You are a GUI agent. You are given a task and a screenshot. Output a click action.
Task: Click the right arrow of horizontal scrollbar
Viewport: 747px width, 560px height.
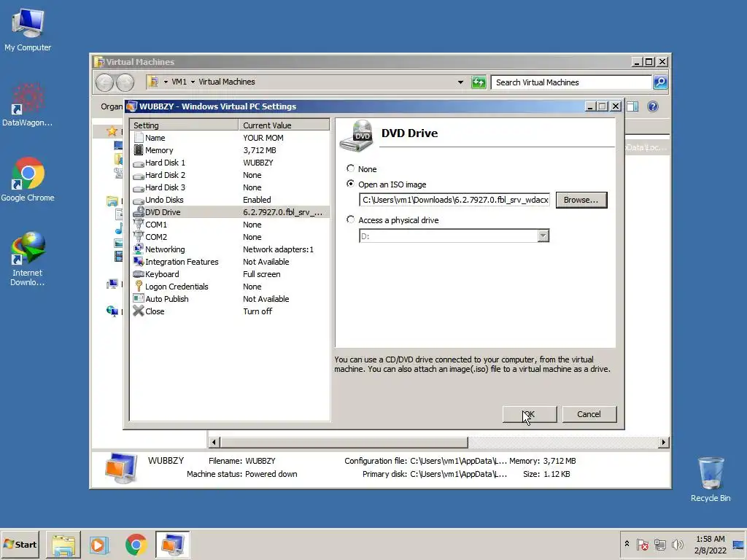[x=663, y=443]
